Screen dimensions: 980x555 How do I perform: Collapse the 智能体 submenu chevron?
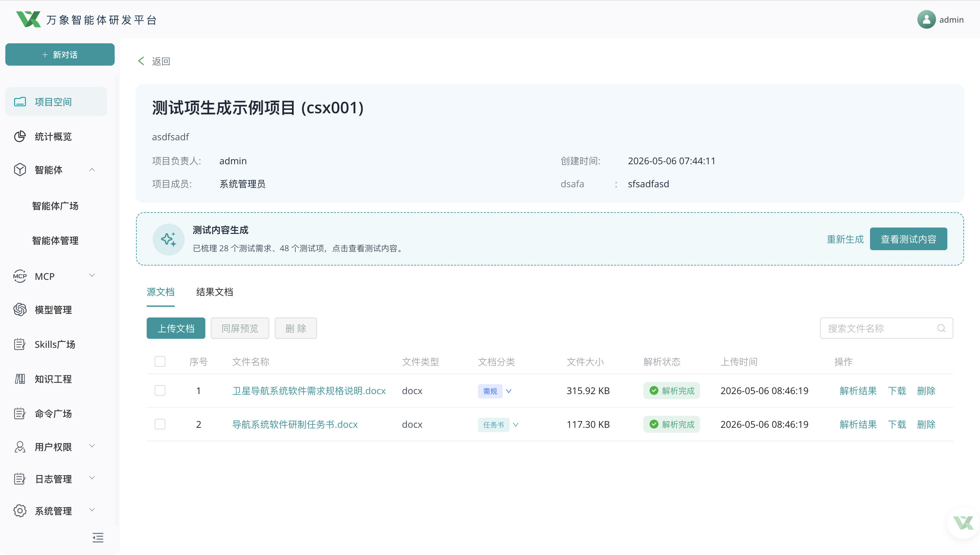coord(92,170)
